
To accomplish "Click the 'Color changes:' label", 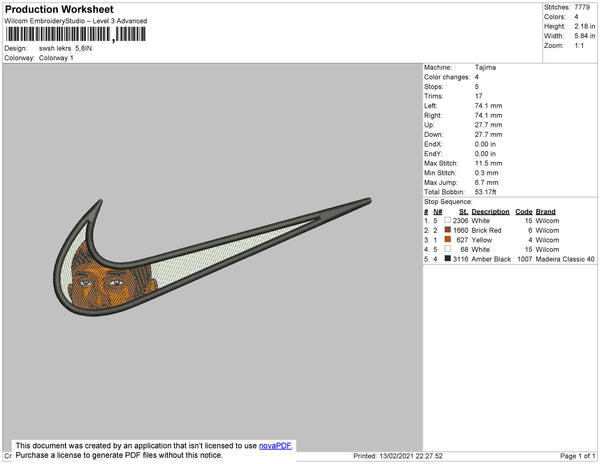I will click(x=447, y=77).
